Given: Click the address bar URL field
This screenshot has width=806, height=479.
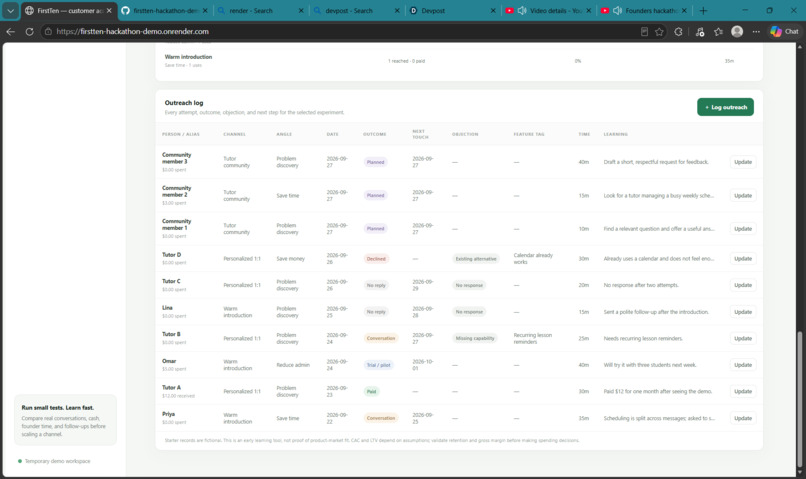Looking at the screenshot, I should coord(339,31).
